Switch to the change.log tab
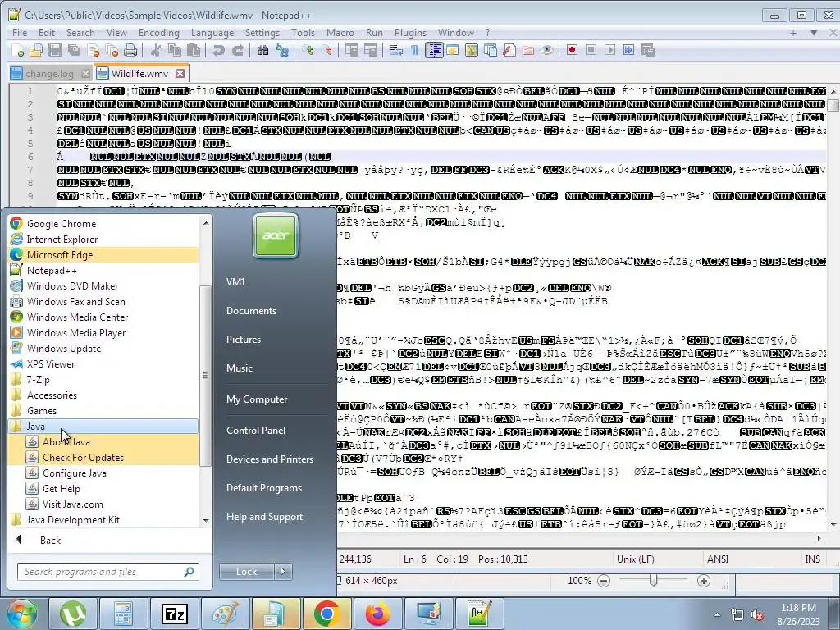 49,73
